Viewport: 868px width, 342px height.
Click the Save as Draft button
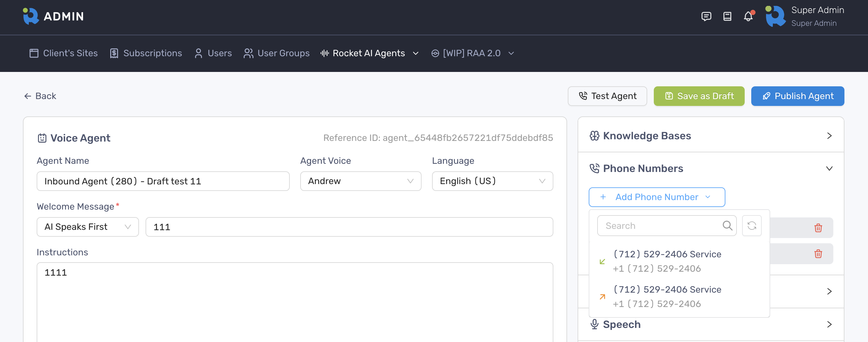tap(699, 96)
